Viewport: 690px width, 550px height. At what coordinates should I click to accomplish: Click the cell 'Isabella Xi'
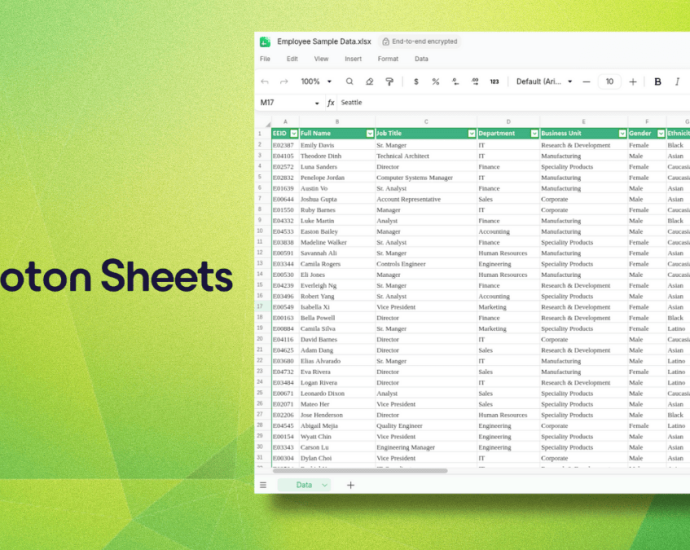(x=337, y=307)
